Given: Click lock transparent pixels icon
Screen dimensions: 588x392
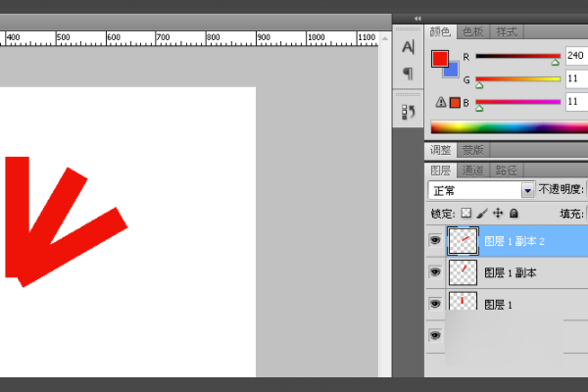Looking at the screenshot, I should 466,213.
